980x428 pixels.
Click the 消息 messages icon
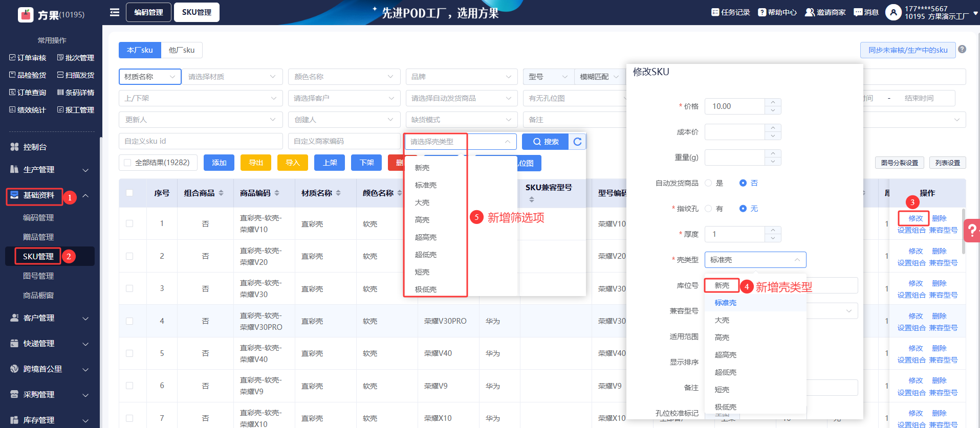click(858, 12)
